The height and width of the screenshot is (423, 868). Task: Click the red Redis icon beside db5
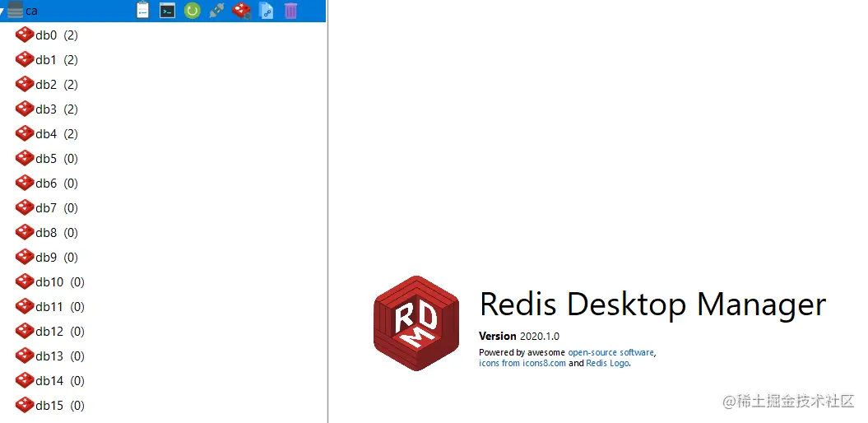25,158
